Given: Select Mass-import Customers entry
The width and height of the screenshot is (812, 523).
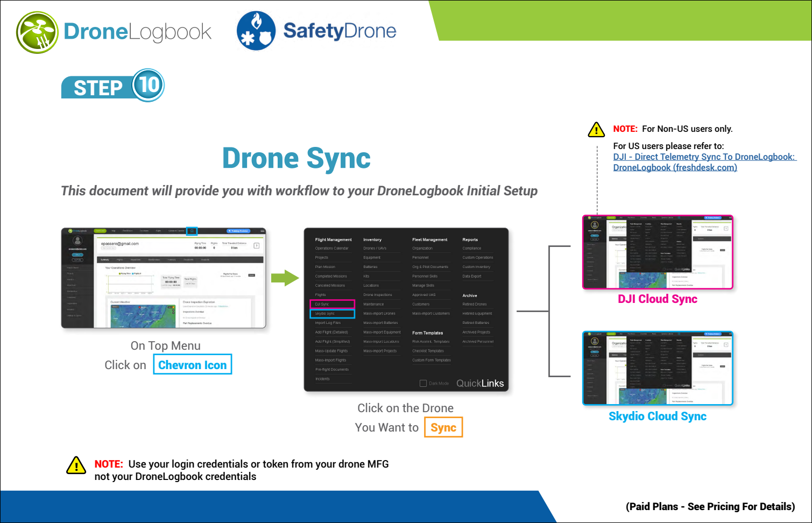Looking at the screenshot, I should tap(431, 313).
